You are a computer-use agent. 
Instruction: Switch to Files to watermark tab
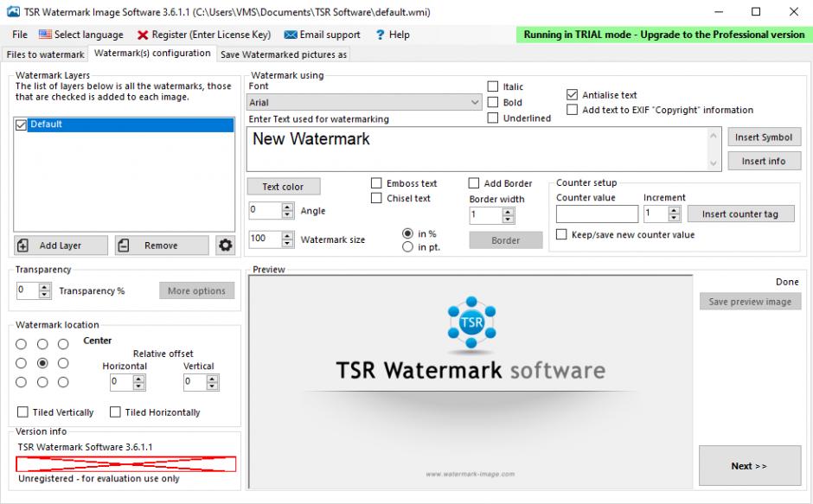pyautogui.click(x=45, y=54)
